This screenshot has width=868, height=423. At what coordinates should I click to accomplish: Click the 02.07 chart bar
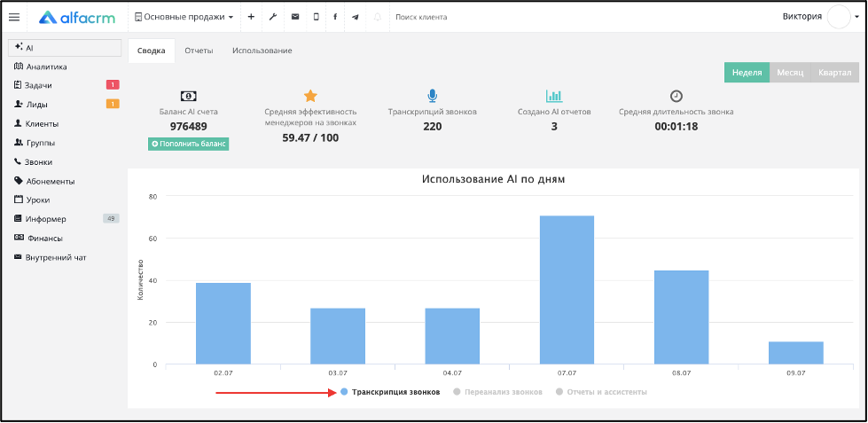(x=223, y=324)
